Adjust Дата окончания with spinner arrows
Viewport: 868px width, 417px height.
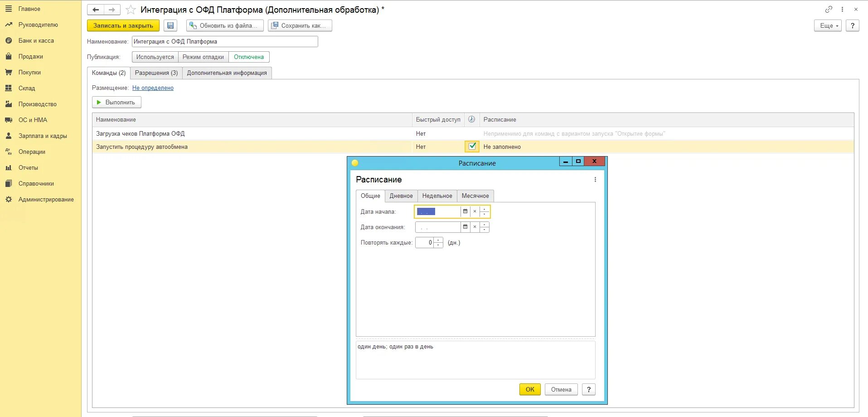tap(484, 227)
